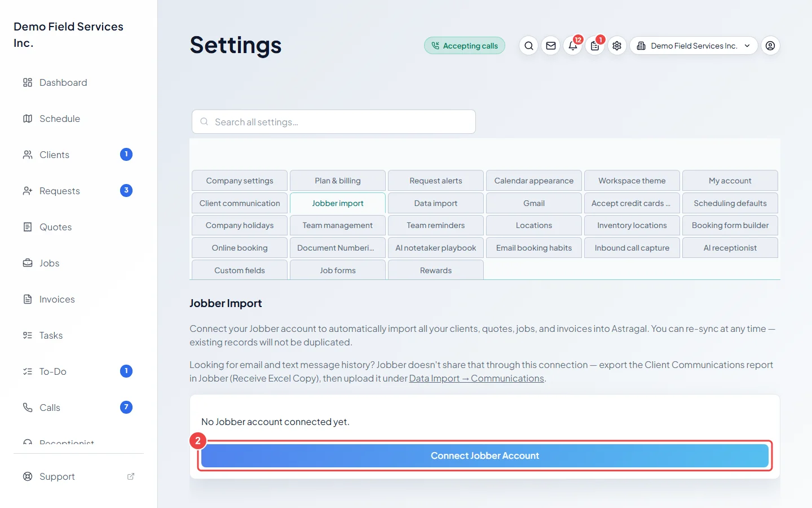
Task: Open Clients in the sidebar
Action: tap(79, 155)
